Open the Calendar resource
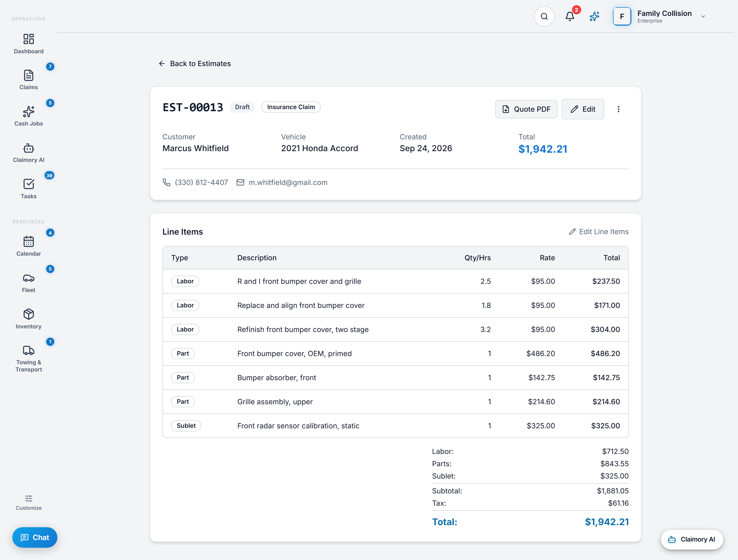Viewport: 738px width, 560px height. pyautogui.click(x=28, y=246)
